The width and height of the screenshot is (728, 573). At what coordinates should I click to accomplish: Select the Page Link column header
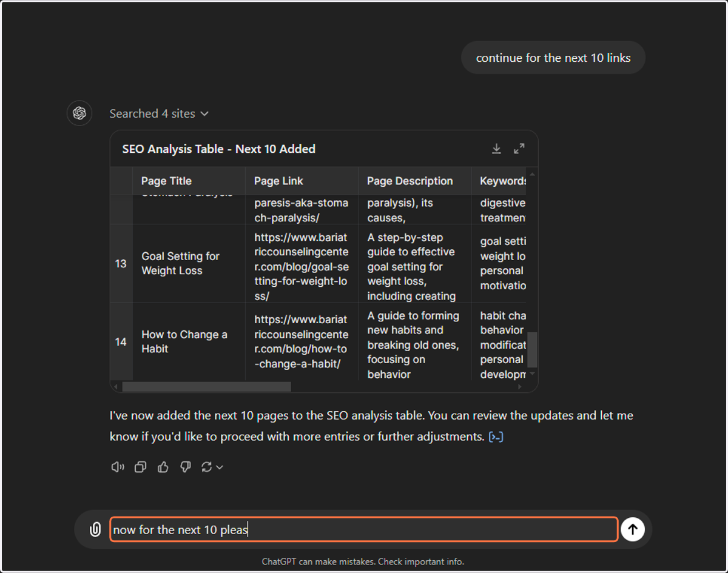302,181
